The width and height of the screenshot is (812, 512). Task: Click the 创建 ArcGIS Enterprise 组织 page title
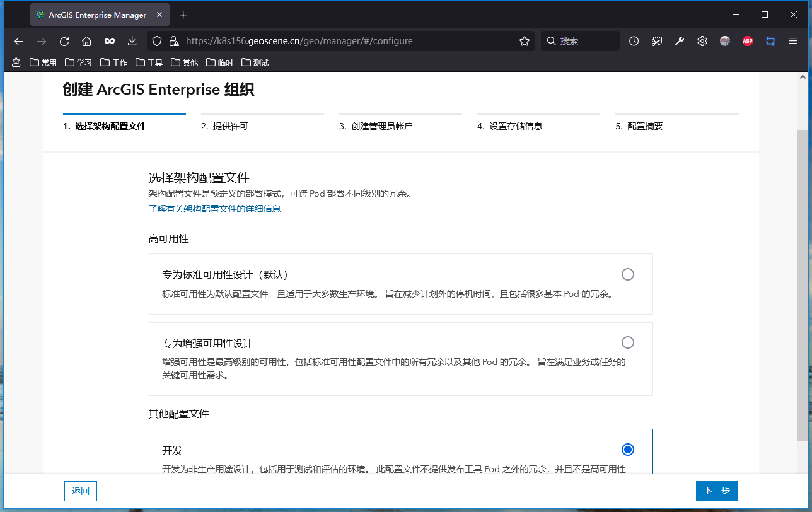[158, 90]
